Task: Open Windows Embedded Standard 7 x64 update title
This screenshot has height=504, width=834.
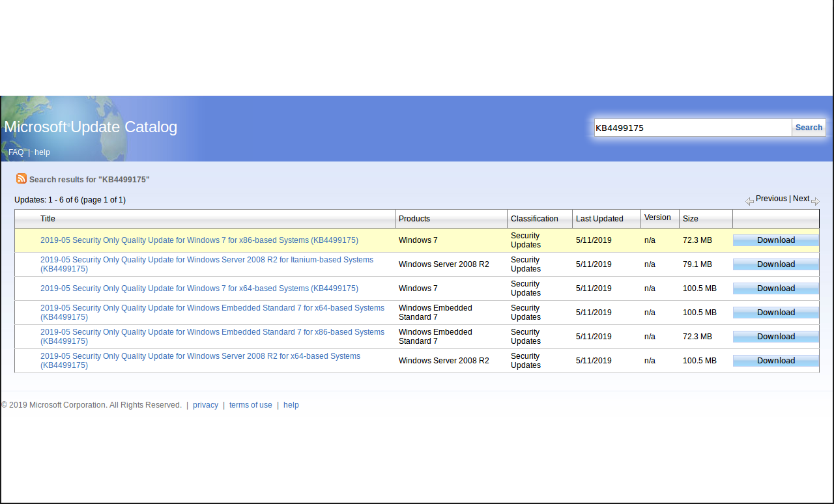Action: pyautogui.click(x=212, y=308)
